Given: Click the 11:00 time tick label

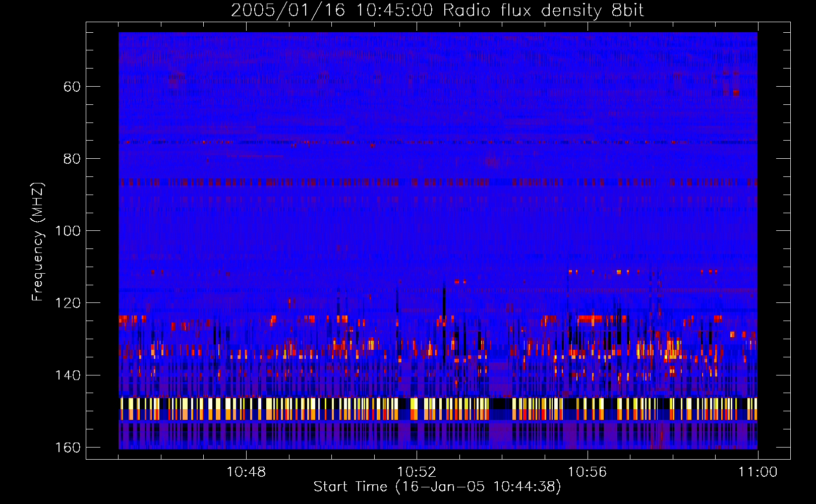Looking at the screenshot, I should pyautogui.click(x=757, y=472).
